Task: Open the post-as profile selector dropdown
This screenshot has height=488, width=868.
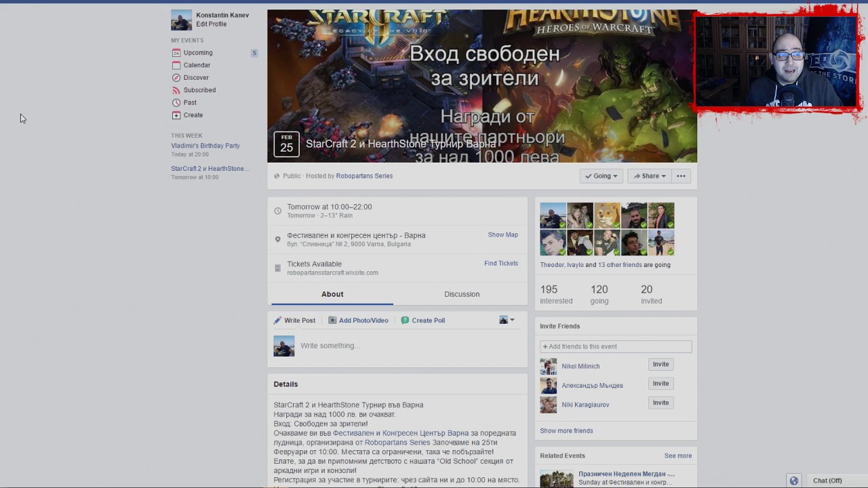Action: (x=507, y=320)
